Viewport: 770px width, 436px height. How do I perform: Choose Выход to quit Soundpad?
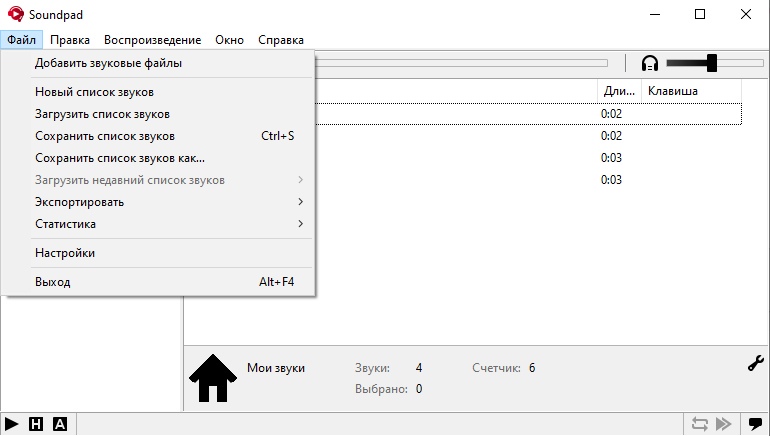(158, 282)
